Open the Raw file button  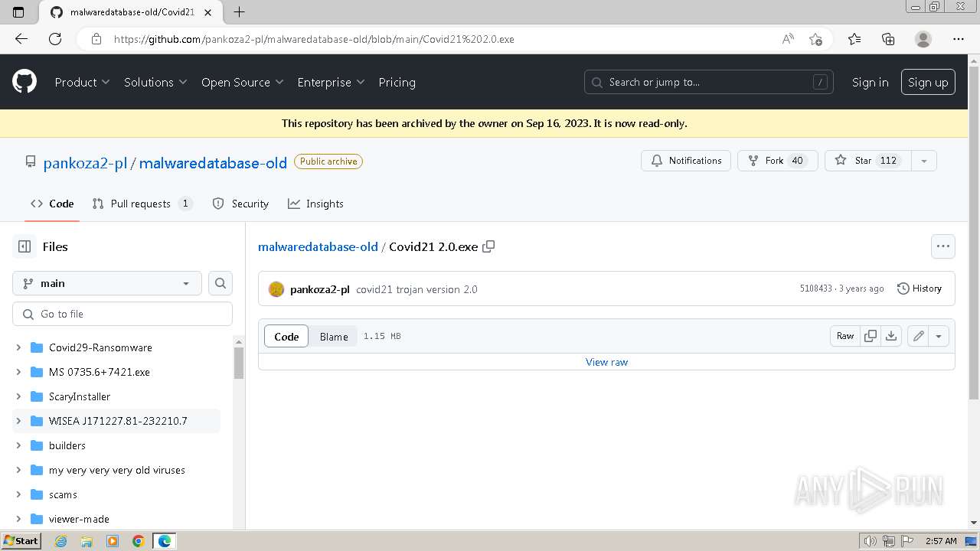[845, 336]
